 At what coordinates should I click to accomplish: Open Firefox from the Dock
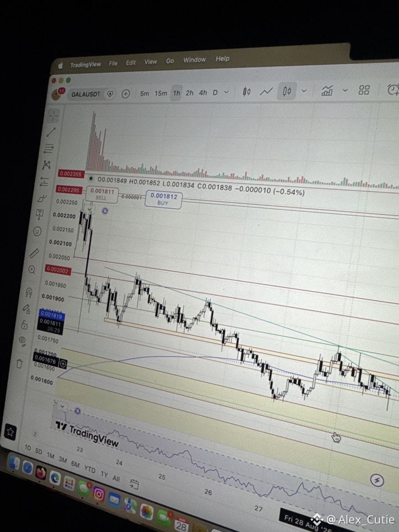[x=40, y=473]
